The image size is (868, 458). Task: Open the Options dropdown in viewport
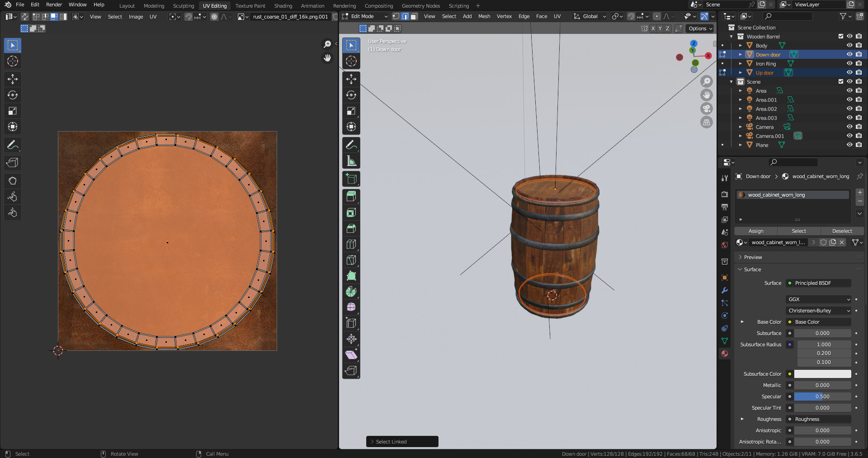[x=700, y=28]
